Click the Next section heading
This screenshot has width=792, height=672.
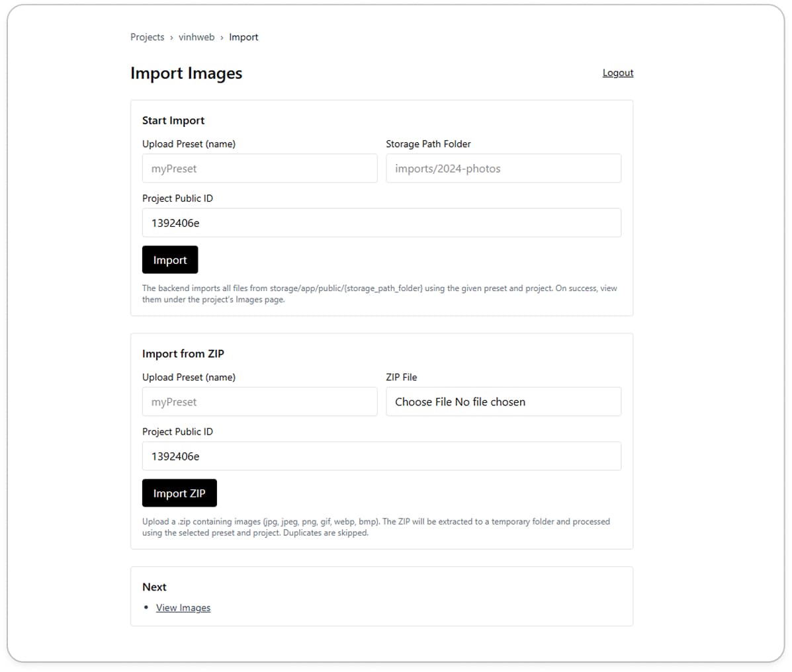tap(154, 587)
